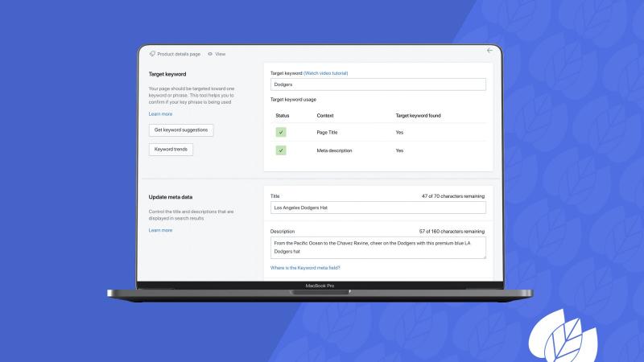Click the back arrow icon
Screen dimensions: 644x362
pyautogui.click(x=489, y=51)
